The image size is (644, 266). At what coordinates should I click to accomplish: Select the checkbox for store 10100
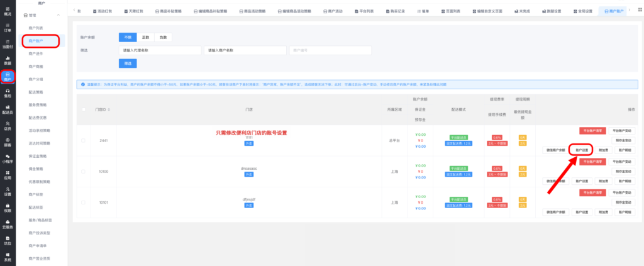coord(83,171)
